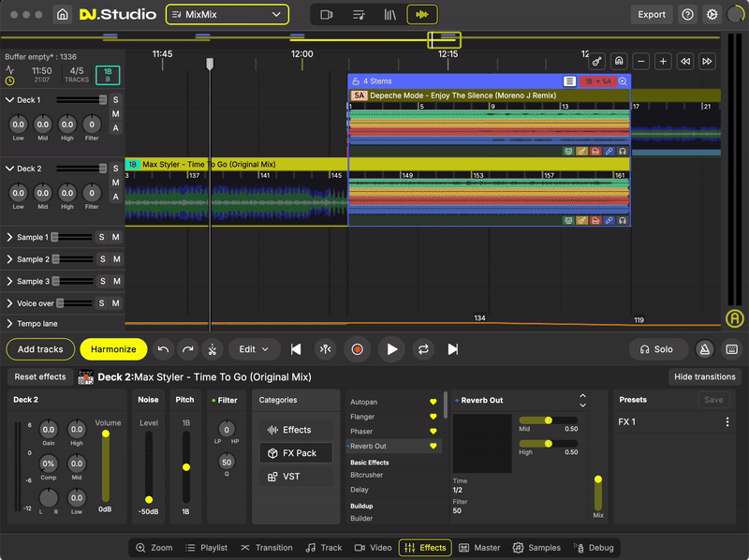Solo Deck 1 with S button

click(116, 100)
